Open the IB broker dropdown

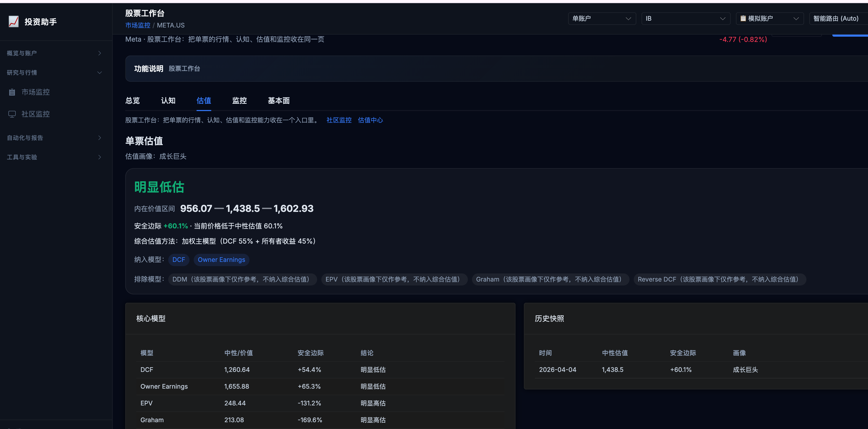(685, 19)
